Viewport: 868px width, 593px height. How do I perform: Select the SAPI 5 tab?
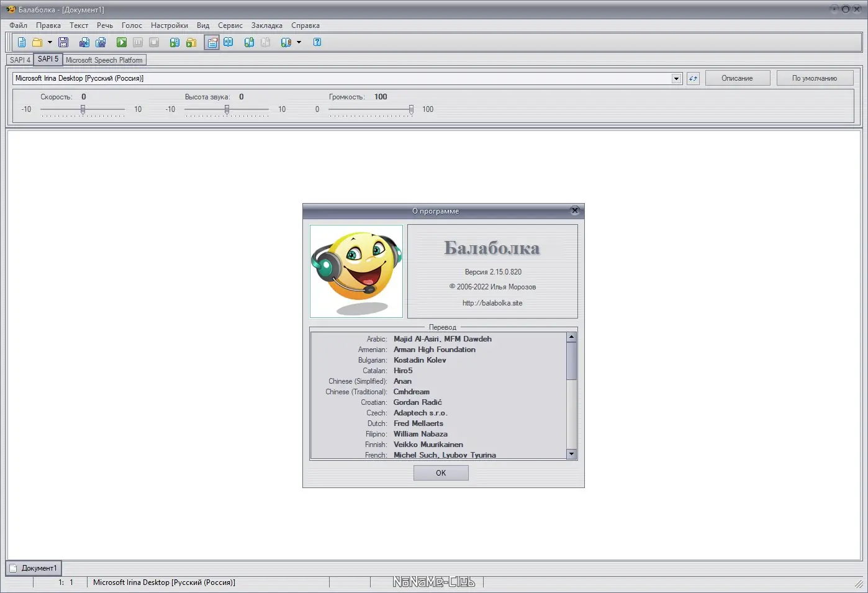48,59
